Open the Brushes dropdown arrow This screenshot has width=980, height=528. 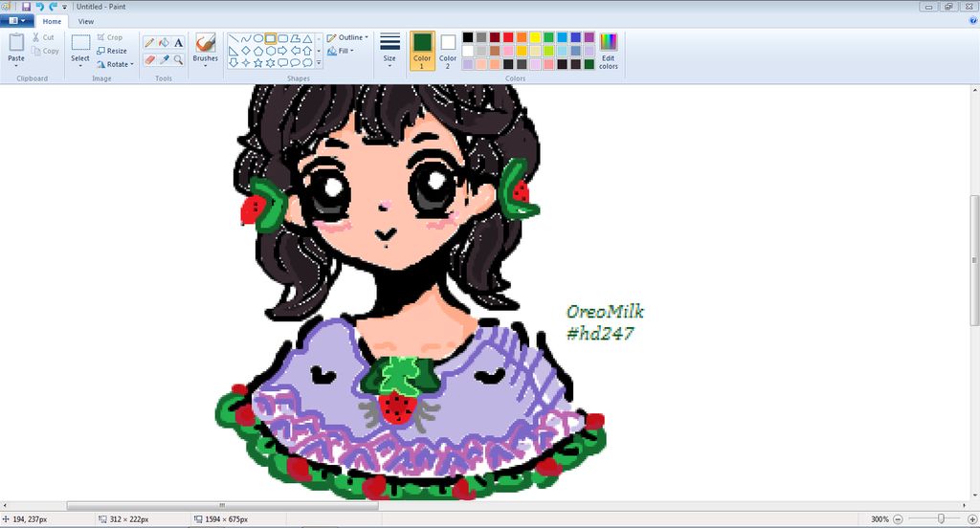pyautogui.click(x=205, y=66)
